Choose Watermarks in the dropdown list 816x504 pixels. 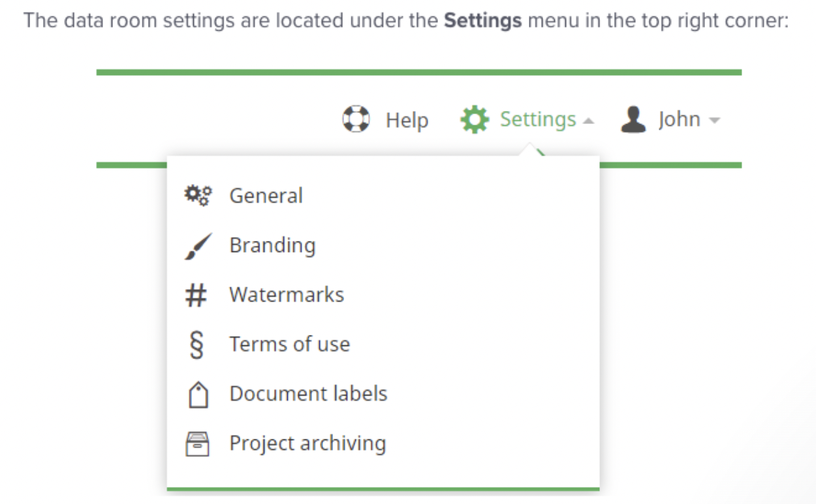click(286, 295)
